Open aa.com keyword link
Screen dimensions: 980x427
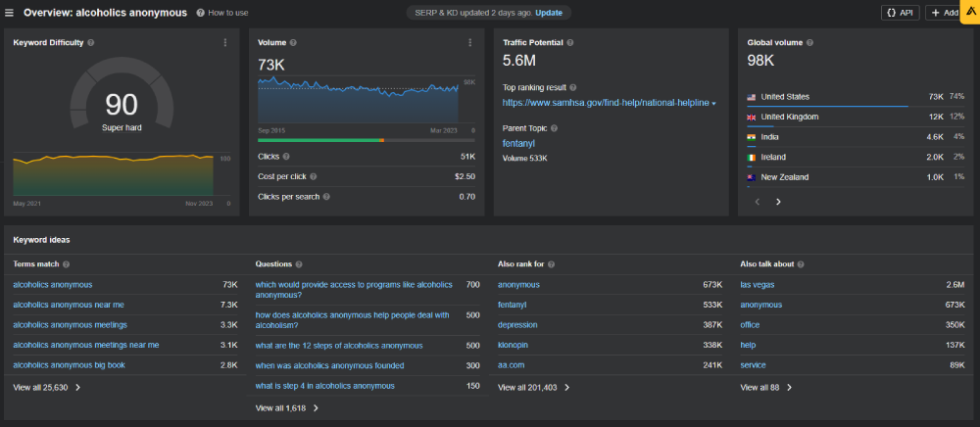[x=512, y=365]
